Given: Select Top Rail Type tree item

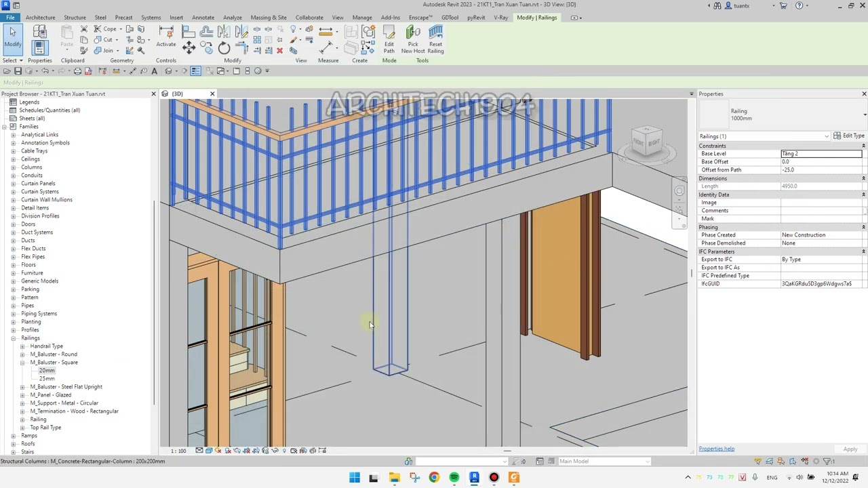Looking at the screenshot, I should click(45, 428).
